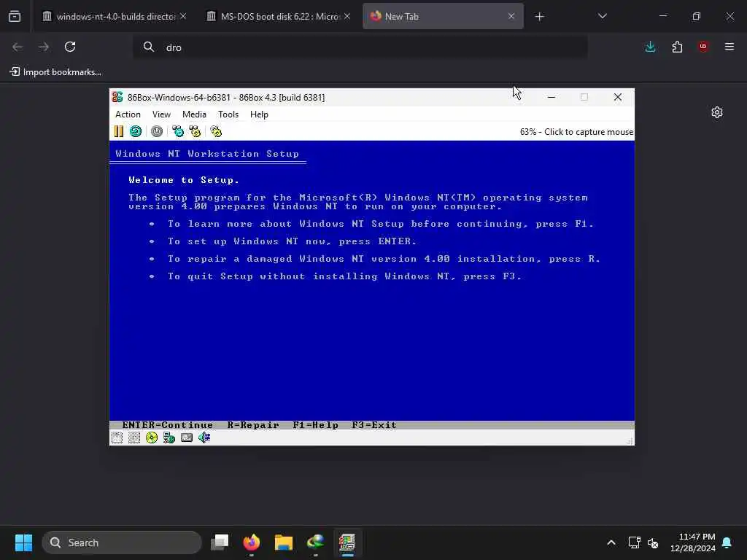747x560 pixels.
Task: Open new tab personalize gear icon
Action: 717,112
